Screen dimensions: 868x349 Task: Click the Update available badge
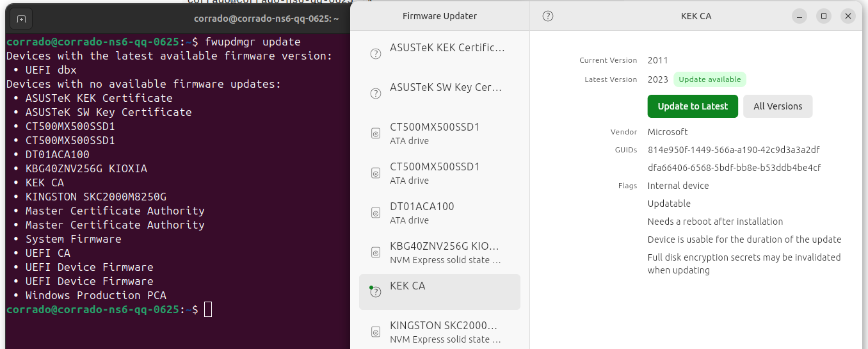tap(710, 79)
